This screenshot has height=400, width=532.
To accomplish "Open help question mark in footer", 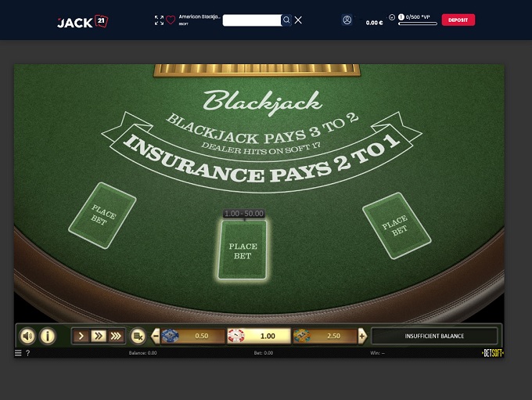I will (x=28, y=353).
